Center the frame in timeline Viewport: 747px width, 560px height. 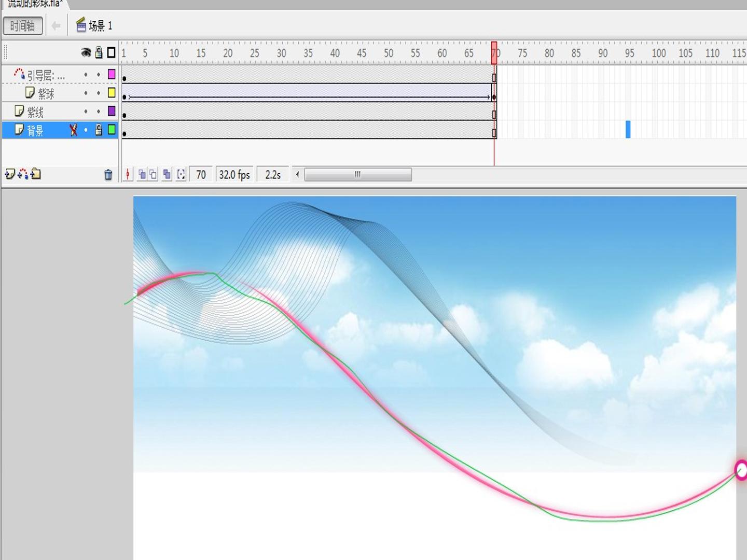point(128,175)
